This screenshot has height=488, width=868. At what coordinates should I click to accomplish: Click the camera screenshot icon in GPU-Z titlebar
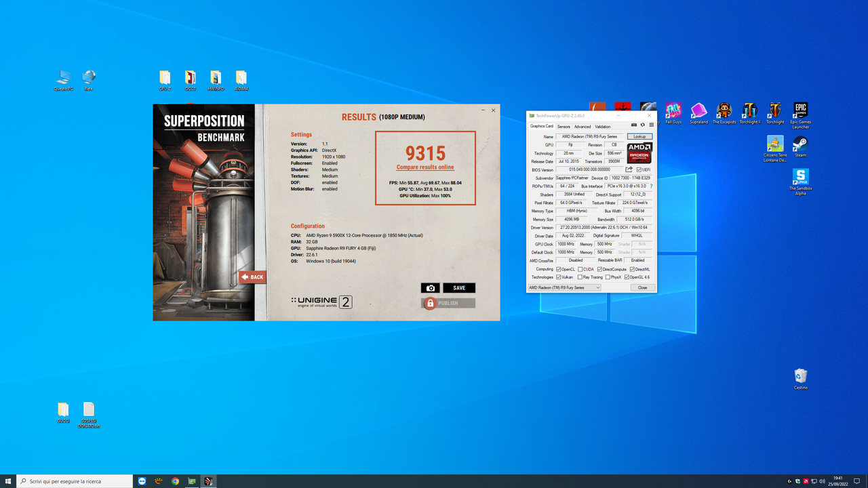[633, 125]
